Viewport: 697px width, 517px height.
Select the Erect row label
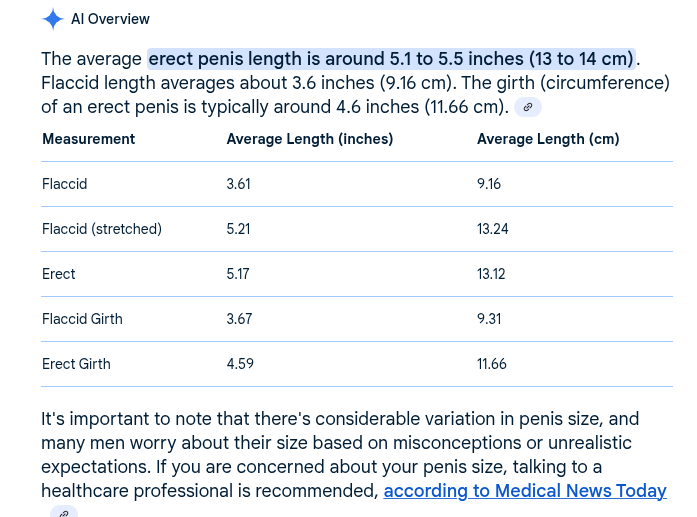tap(59, 274)
